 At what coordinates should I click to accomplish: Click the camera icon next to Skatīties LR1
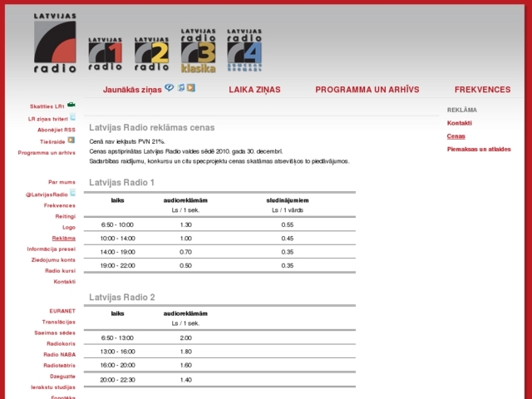pyautogui.click(x=71, y=105)
